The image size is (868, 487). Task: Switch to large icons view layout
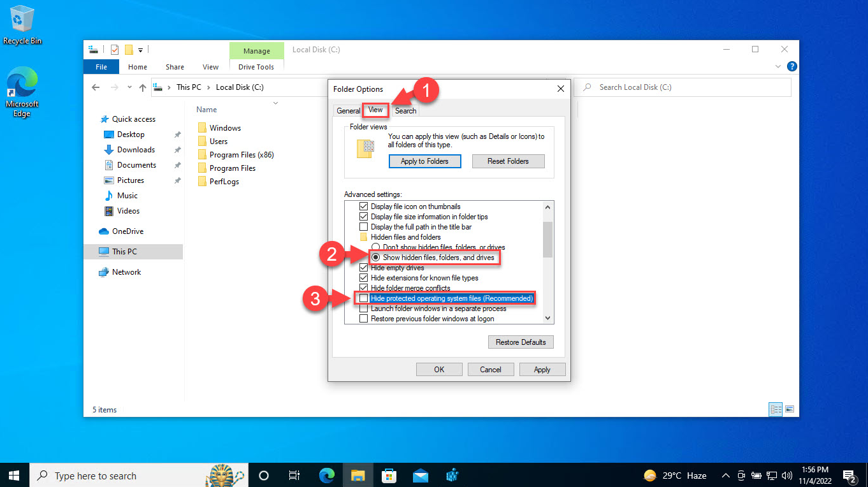coord(790,409)
